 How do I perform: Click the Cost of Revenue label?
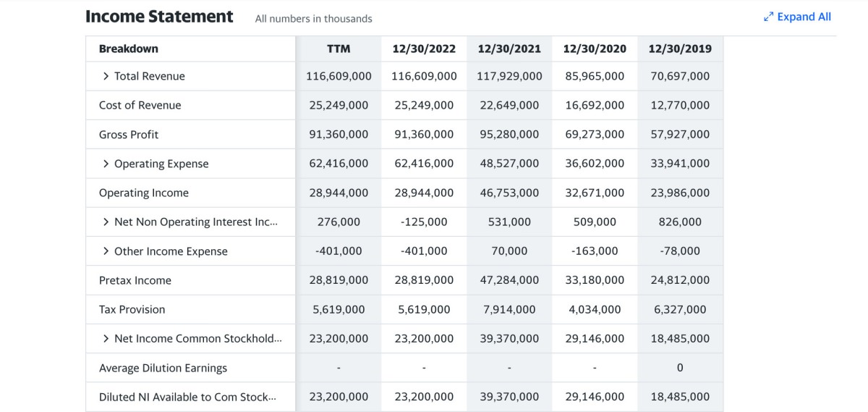[x=140, y=105]
